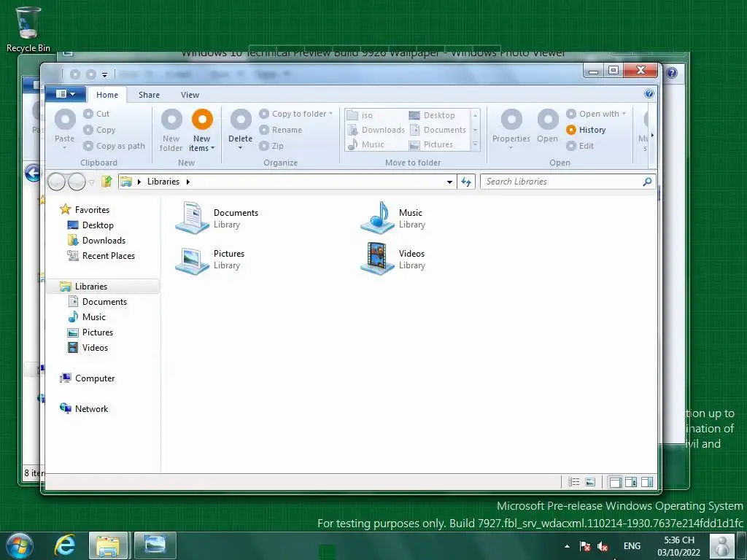Open the New items menu button
The height and width of the screenshot is (560, 747).
point(202,130)
